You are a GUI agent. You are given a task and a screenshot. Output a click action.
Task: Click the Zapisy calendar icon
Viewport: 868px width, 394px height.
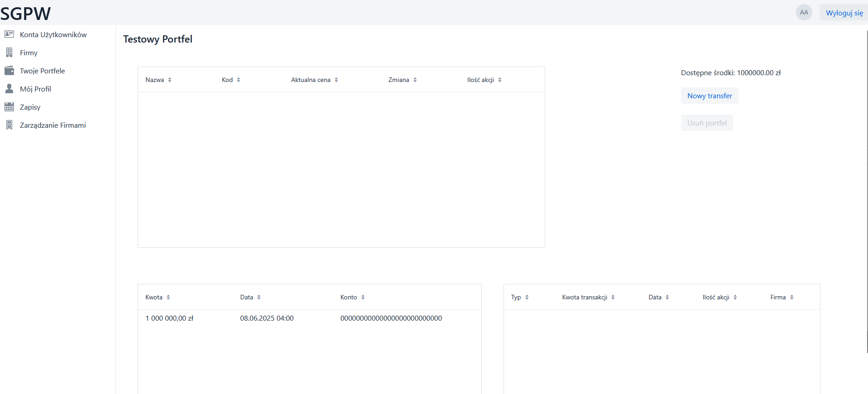tap(9, 107)
